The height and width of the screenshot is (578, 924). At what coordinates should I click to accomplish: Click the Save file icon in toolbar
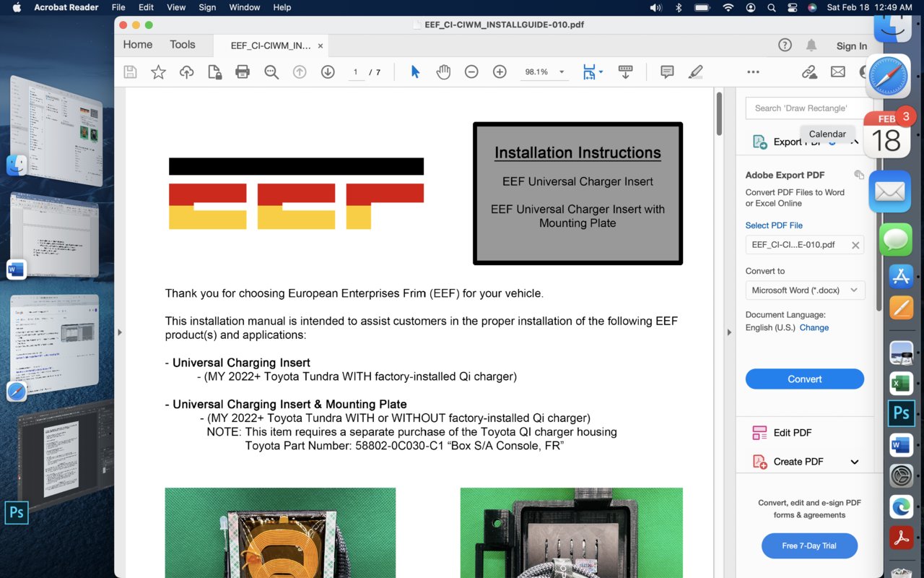click(x=130, y=72)
